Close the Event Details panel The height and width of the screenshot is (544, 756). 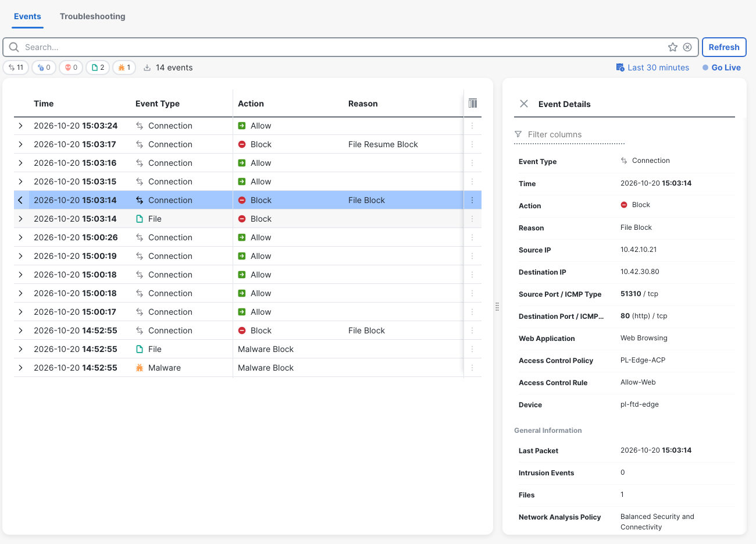tap(524, 104)
